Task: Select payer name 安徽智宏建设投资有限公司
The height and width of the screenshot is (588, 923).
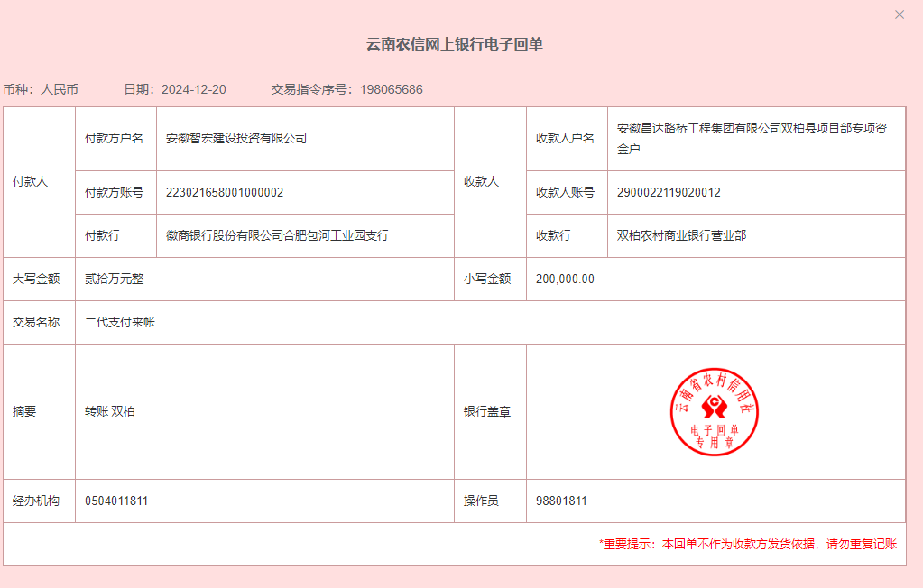Action: pos(236,138)
